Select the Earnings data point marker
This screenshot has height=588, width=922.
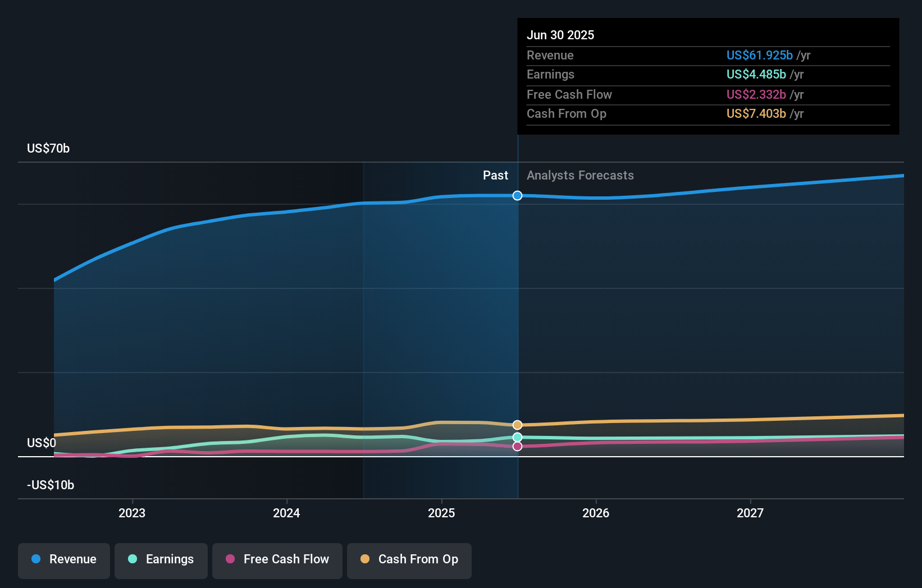click(518, 437)
